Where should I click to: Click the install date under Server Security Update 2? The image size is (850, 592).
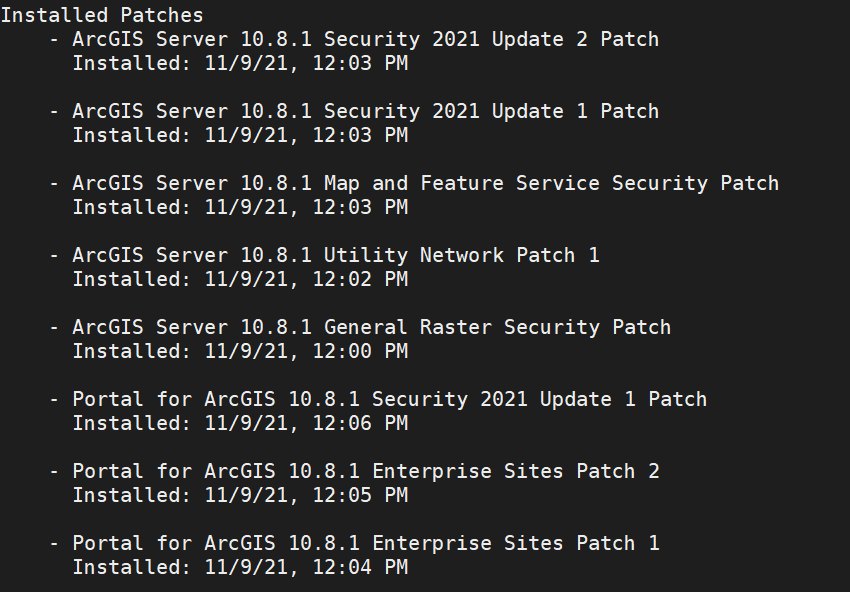(240, 63)
